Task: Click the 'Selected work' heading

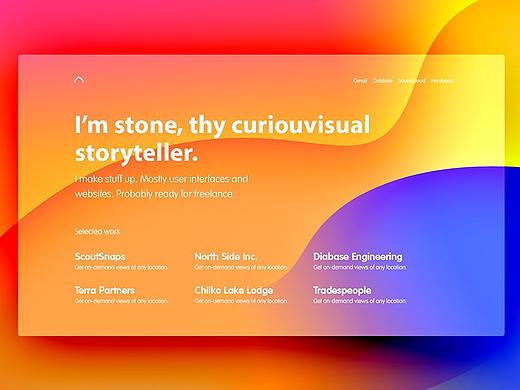Action: (x=97, y=231)
